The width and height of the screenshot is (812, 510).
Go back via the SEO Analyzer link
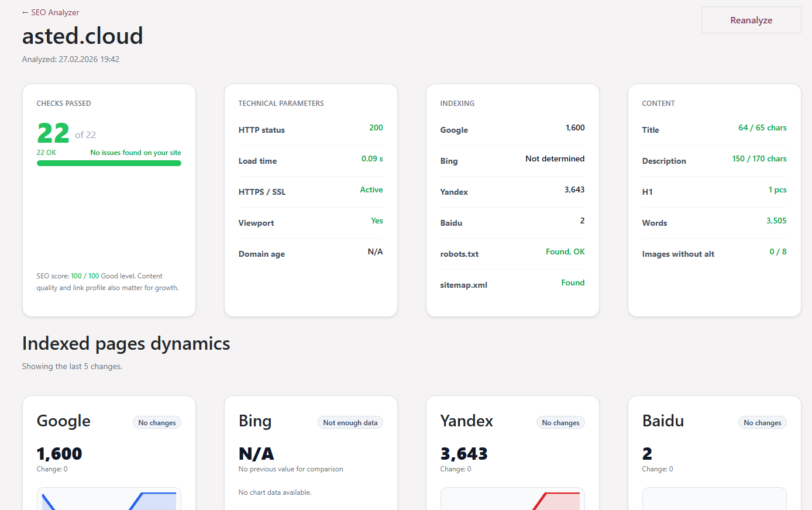tap(50, 12)
